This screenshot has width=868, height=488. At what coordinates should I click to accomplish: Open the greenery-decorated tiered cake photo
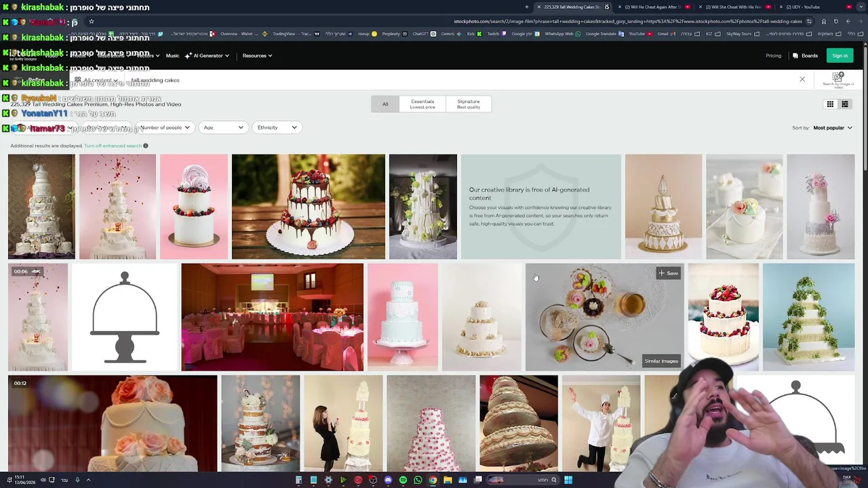coord(808,317)
